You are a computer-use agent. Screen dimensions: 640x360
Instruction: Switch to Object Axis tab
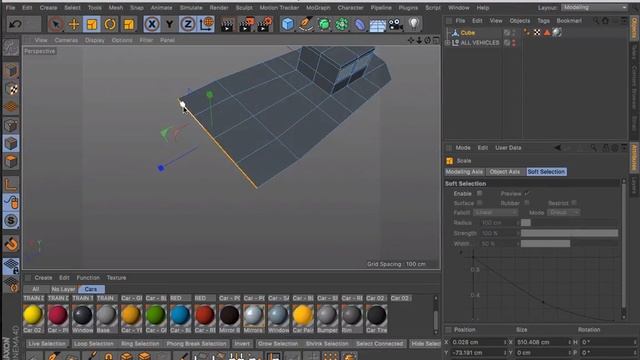(504, 172)
